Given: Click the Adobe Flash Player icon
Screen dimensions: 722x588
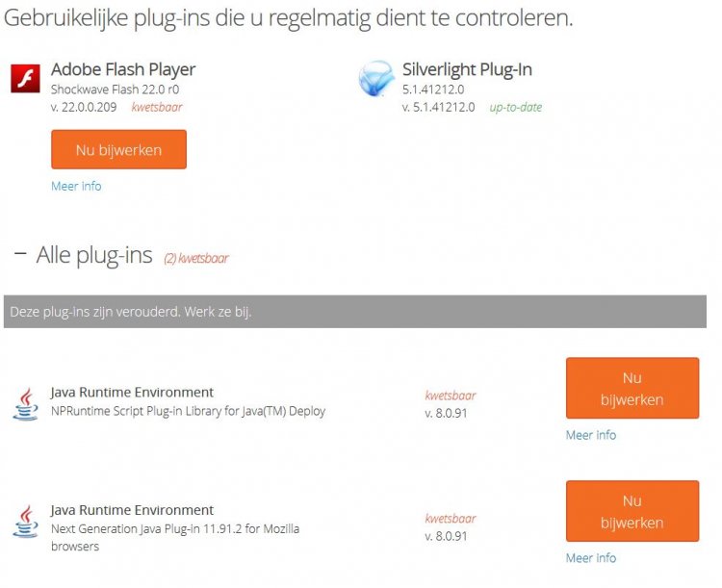Looking at the screenshot, I should coord(25,78).
